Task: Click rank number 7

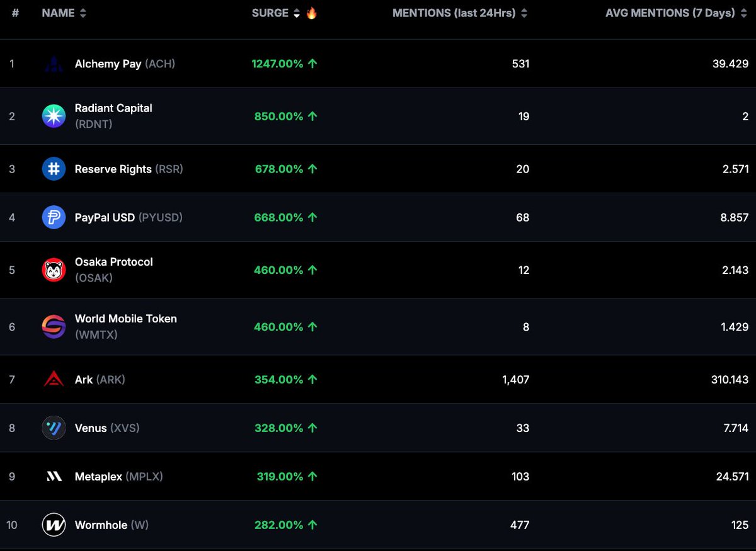Action: point(12,379)
